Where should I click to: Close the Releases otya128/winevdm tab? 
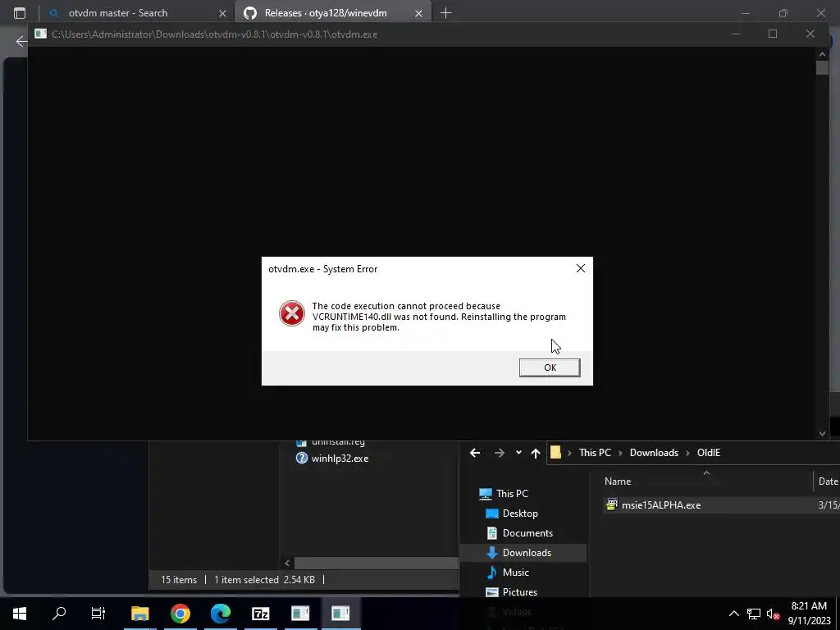pyautogui.click(x=418, y=13)
